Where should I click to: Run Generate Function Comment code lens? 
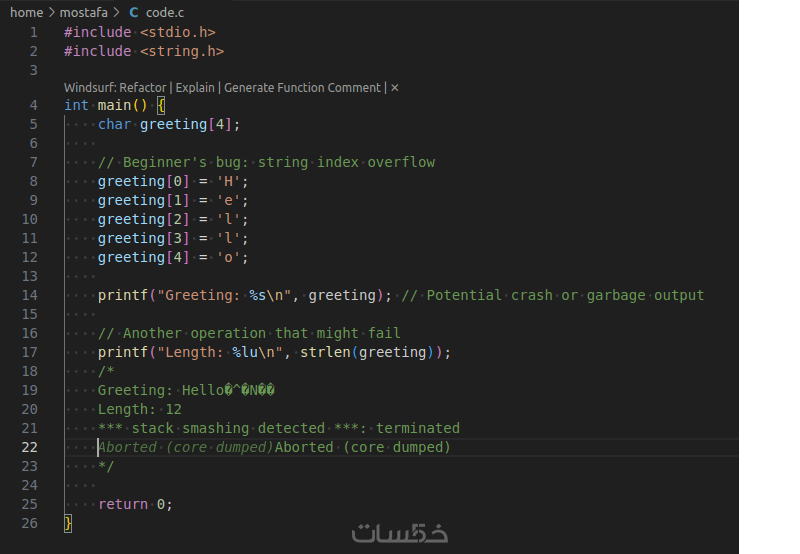302,88
